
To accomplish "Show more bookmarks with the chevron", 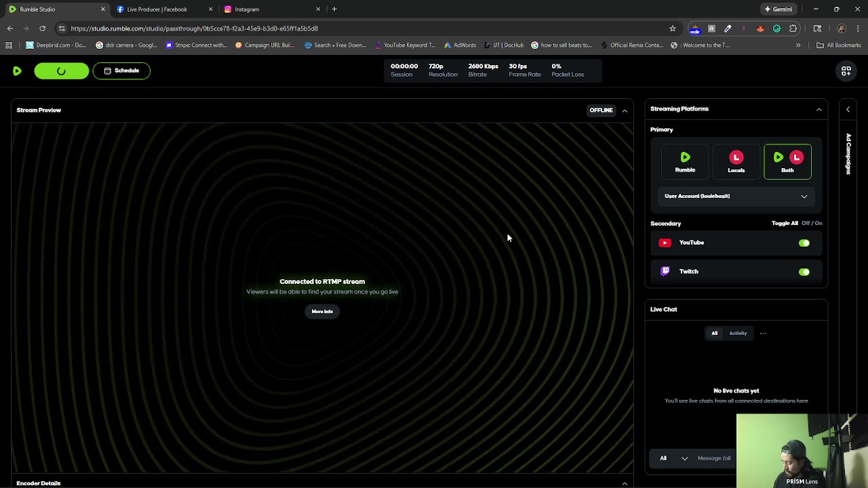I will [x=798, y=45].
